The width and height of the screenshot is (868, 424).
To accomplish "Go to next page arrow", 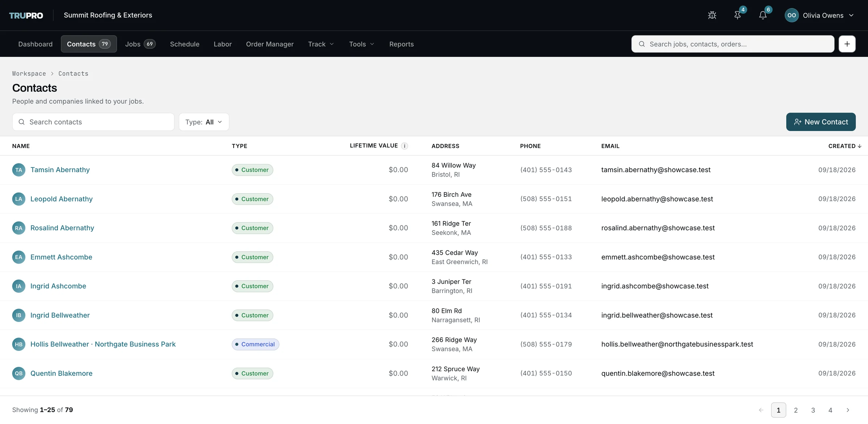I will tap(848, 410).
